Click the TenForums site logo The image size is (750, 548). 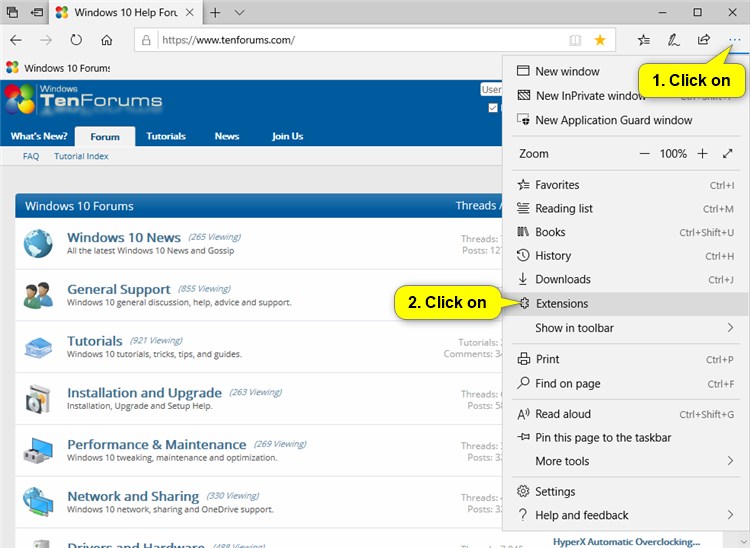[84, 99]
